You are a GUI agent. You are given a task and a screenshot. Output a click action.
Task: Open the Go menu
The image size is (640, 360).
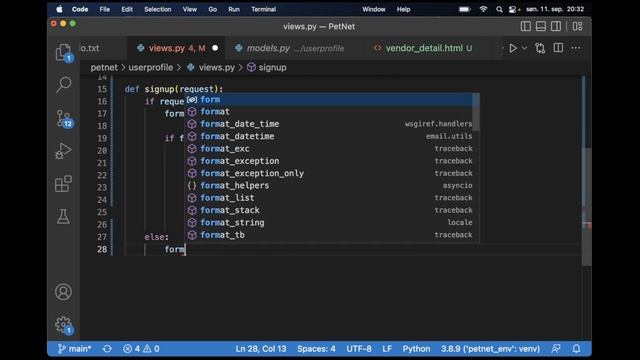pos(213,9)
